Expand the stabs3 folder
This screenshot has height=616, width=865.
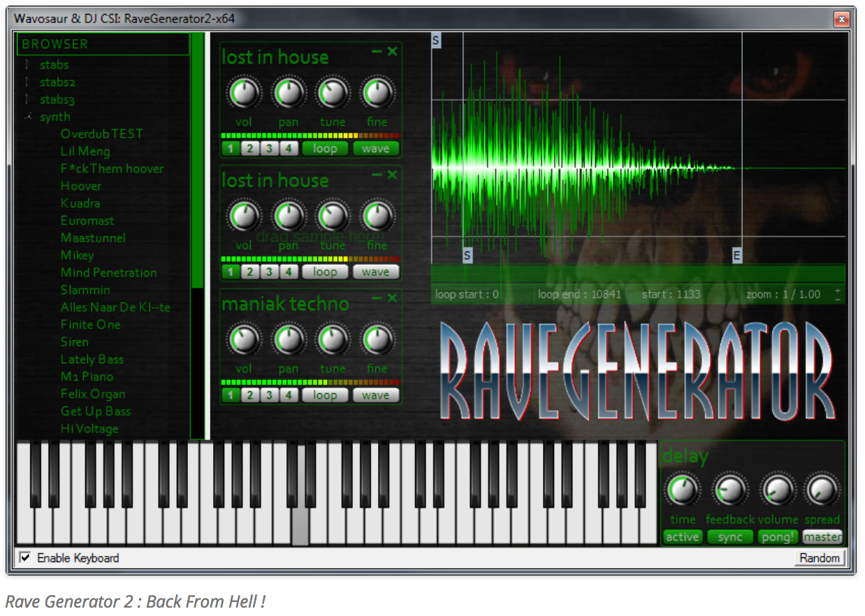coord(27,100)
